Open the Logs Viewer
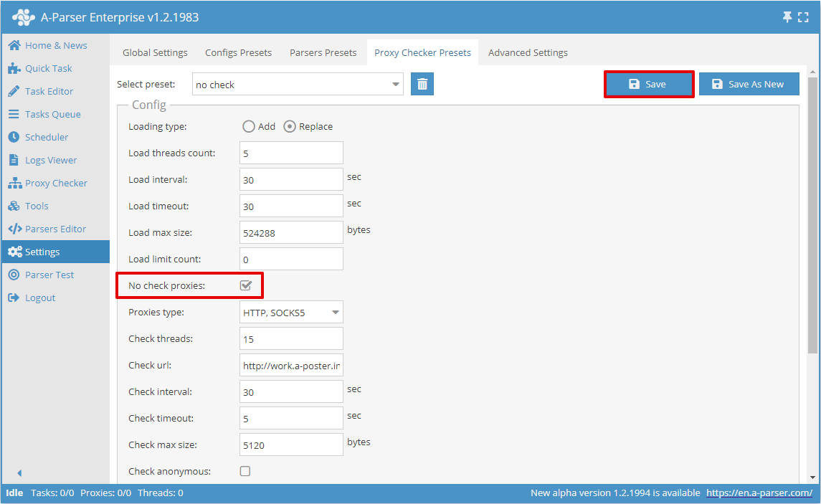This screenshot has width=821, height=504. pos(48,160)
